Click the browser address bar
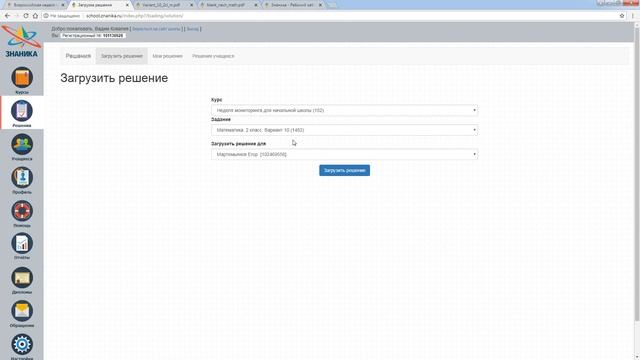Image resolution: width=640 pixels, height=360 pixels. 331,16
